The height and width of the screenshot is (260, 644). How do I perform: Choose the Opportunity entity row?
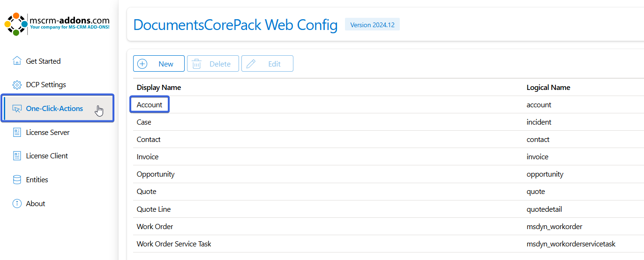click(156, 174)
